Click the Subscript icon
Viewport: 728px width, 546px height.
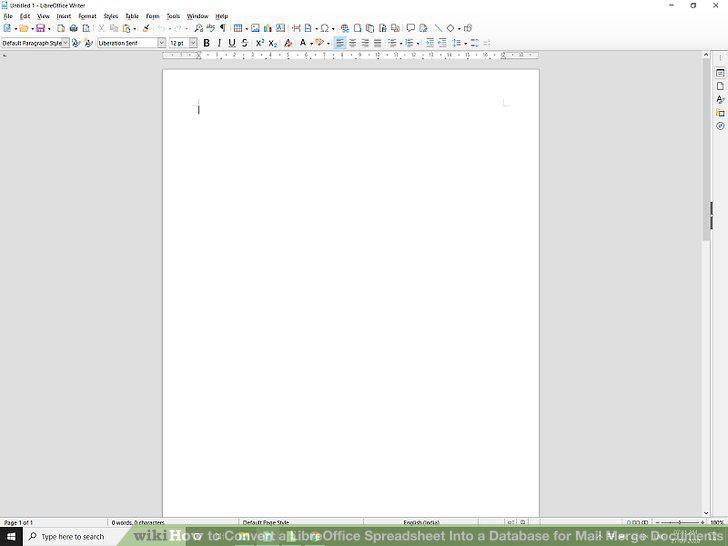coord(273,43)
